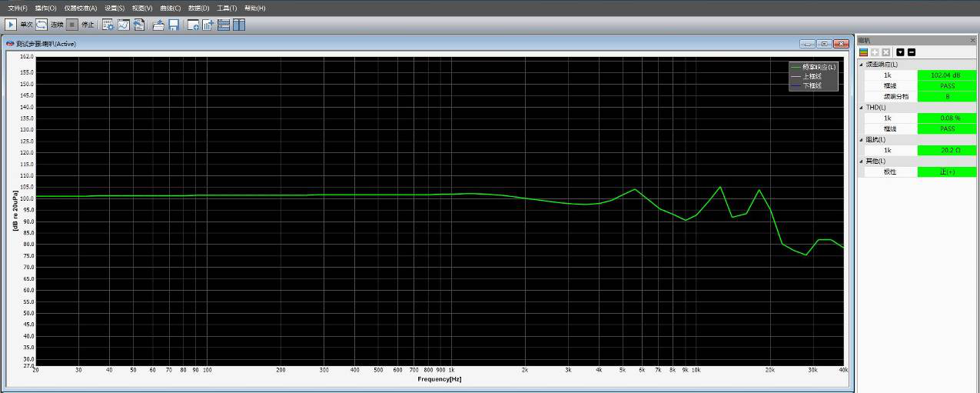Open the 文件(F) menu
The image size is (980, 393).
(x=17, y=8)
